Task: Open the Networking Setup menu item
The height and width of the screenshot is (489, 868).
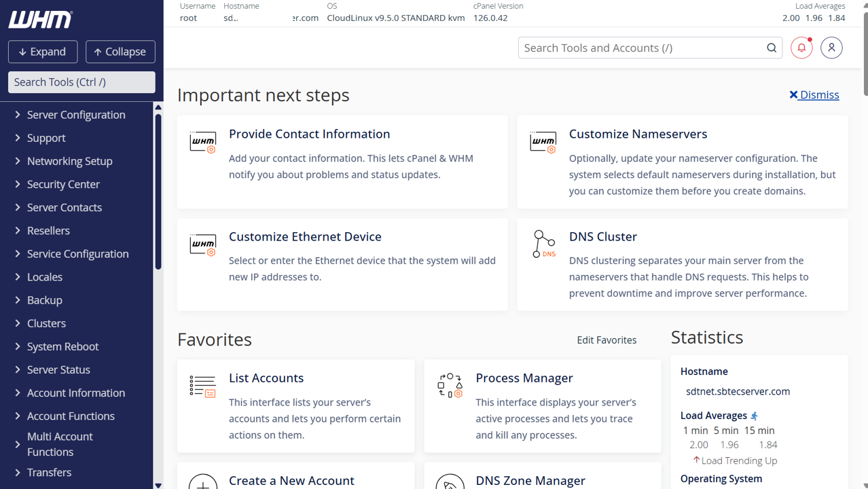Action: [69, 161]
